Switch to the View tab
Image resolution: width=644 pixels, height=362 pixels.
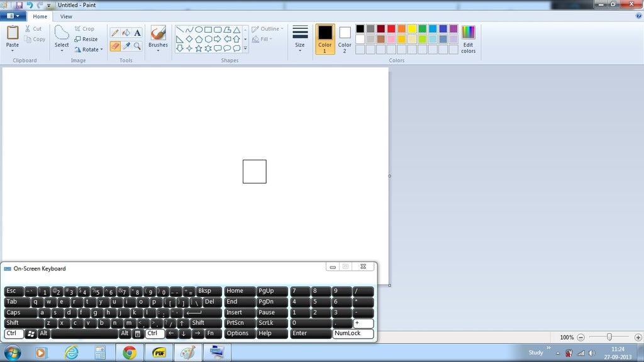tap(66, 16)
